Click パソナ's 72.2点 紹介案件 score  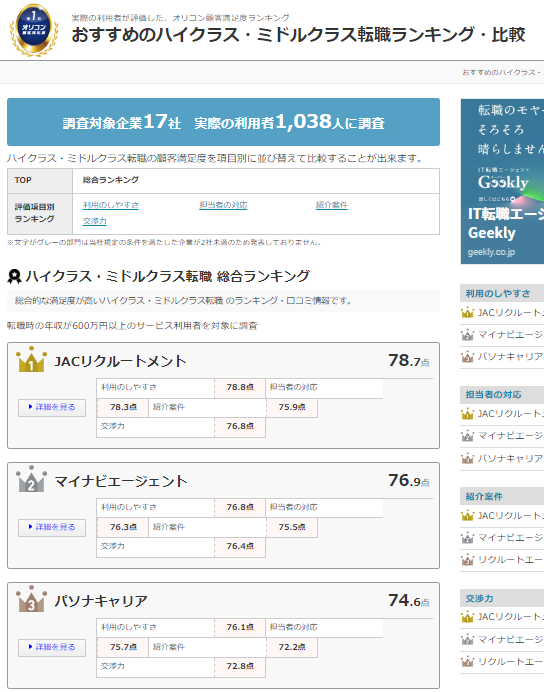click(x=292, y=647)
